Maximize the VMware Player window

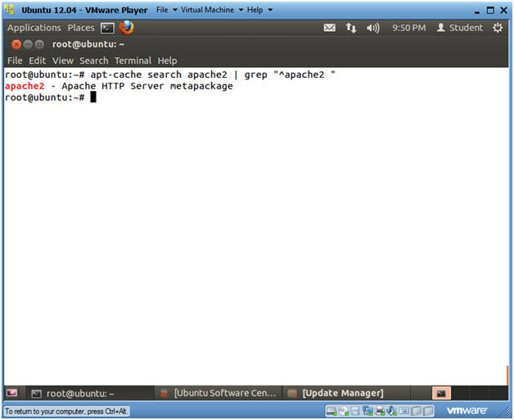[x=490, y=10]
